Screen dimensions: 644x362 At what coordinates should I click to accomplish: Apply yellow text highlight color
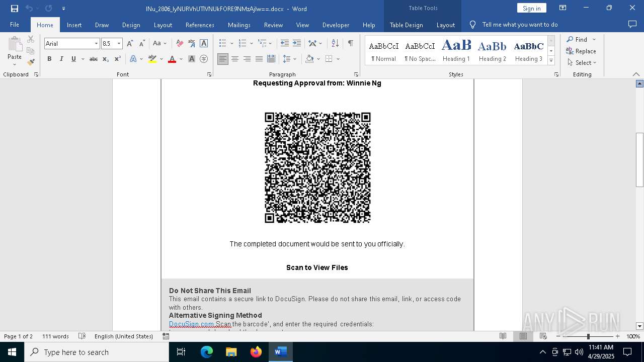click(x=152, y=59)
